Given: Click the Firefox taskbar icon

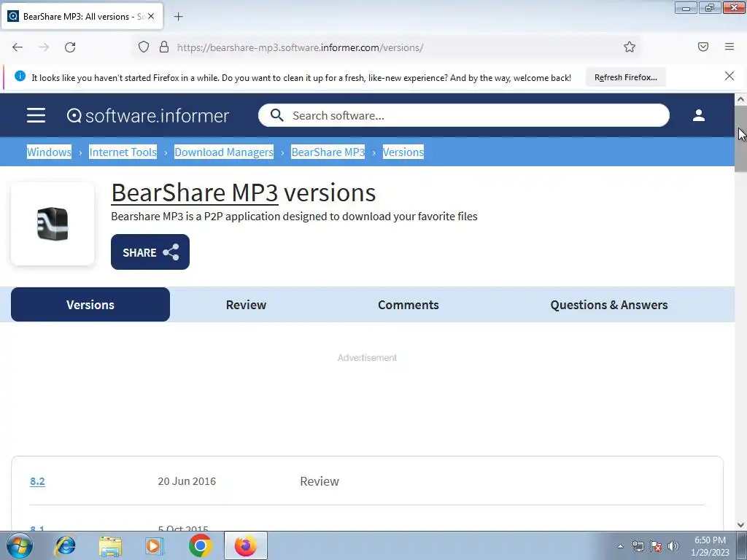Looking at the screenshot, I should click(245, 545).
